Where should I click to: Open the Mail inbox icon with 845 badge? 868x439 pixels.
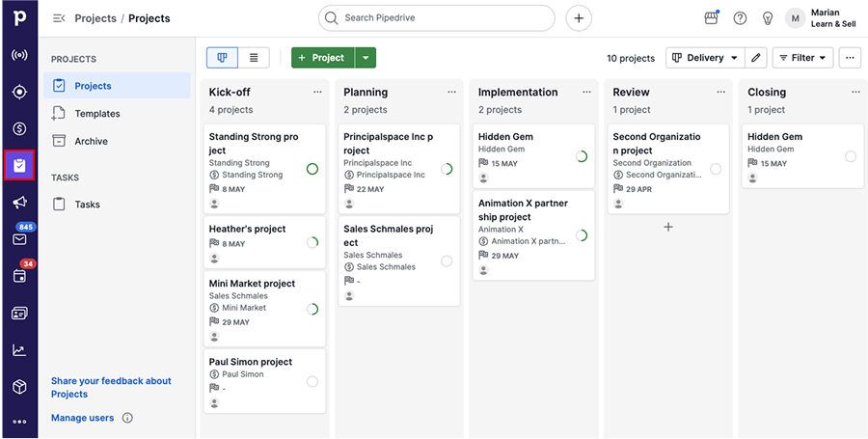(18, 239)
